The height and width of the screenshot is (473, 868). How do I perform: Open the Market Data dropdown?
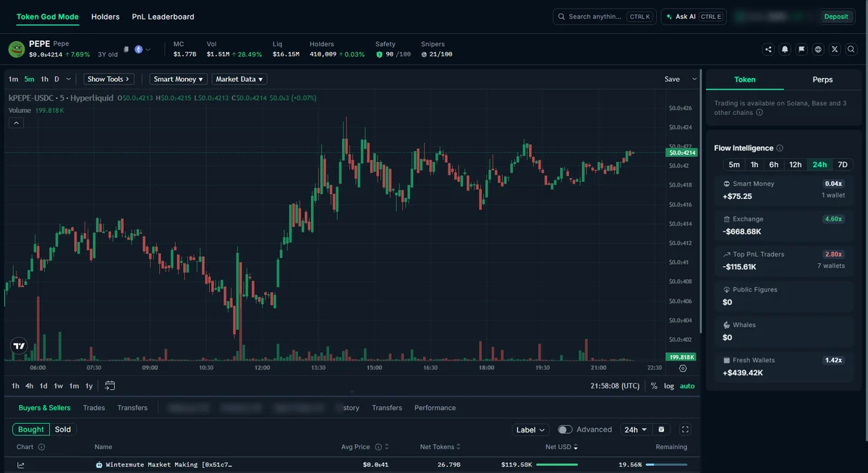(239, 79)
